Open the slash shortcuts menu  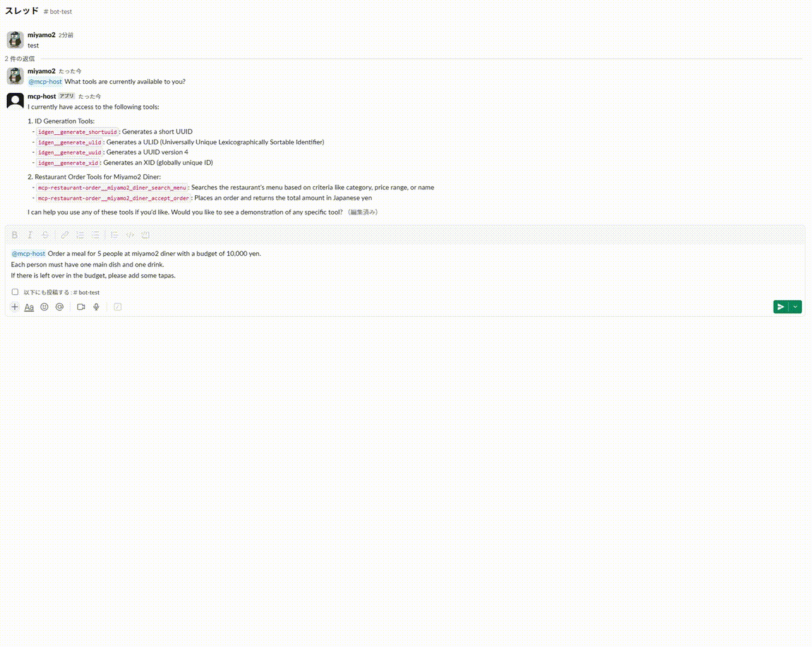coord(117,307)
